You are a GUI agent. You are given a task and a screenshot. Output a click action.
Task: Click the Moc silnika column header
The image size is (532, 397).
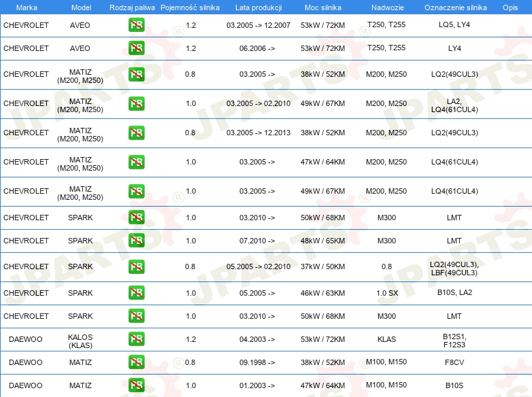pos(322,7)
